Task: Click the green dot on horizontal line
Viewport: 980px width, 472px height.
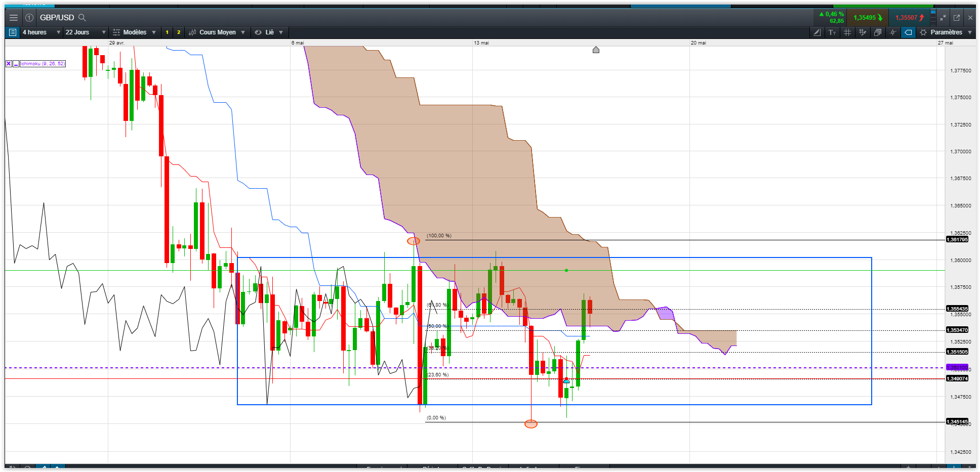Action: pos(566,271)
